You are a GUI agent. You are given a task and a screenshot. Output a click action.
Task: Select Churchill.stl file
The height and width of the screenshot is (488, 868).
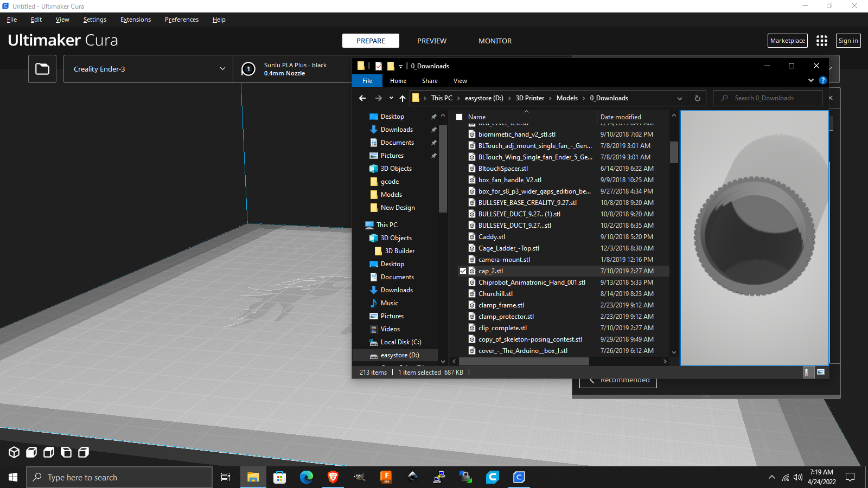coord(495,293)
